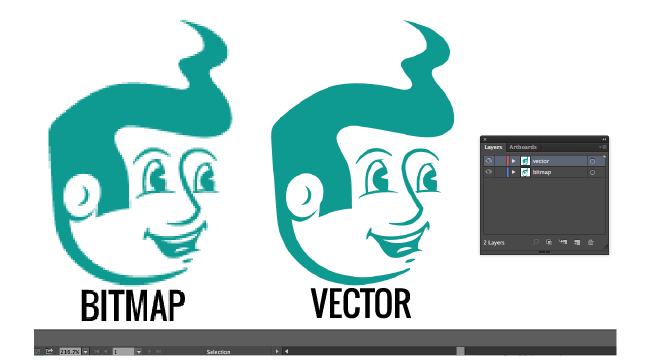Viewport: 650px width, 360px height.
Task: Switch to the Artboards tab
Action: [523, 147]
